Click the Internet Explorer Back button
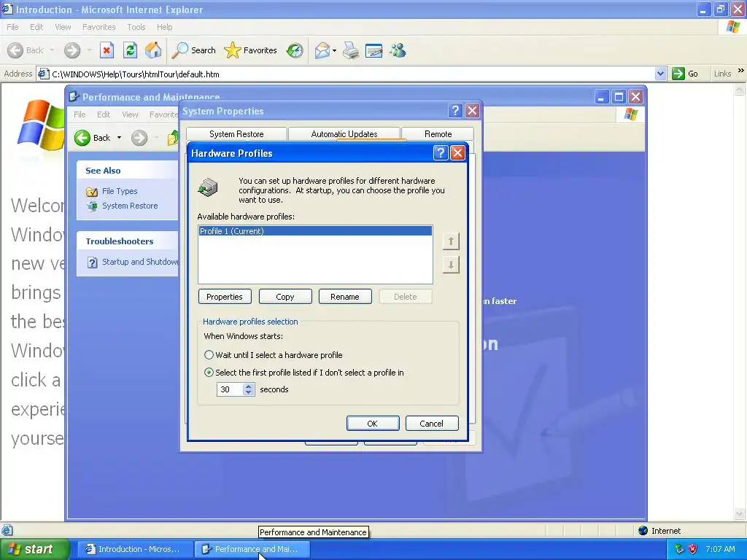 [26, 50]
